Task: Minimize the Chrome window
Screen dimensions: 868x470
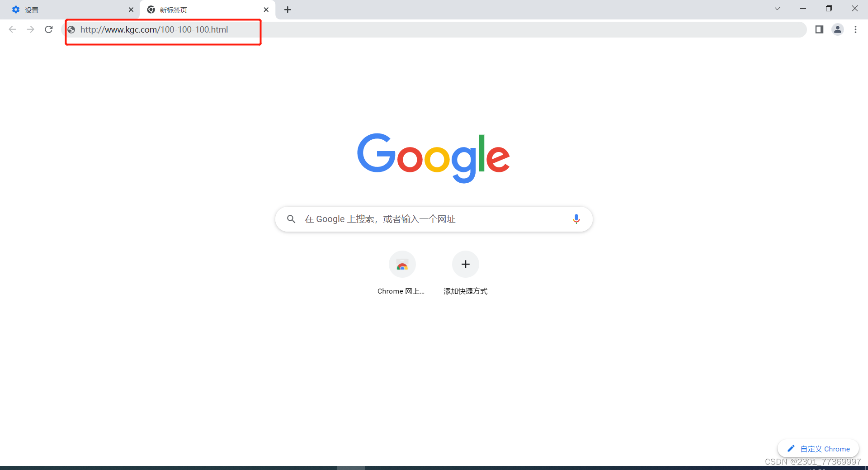Action: [803, 9]
